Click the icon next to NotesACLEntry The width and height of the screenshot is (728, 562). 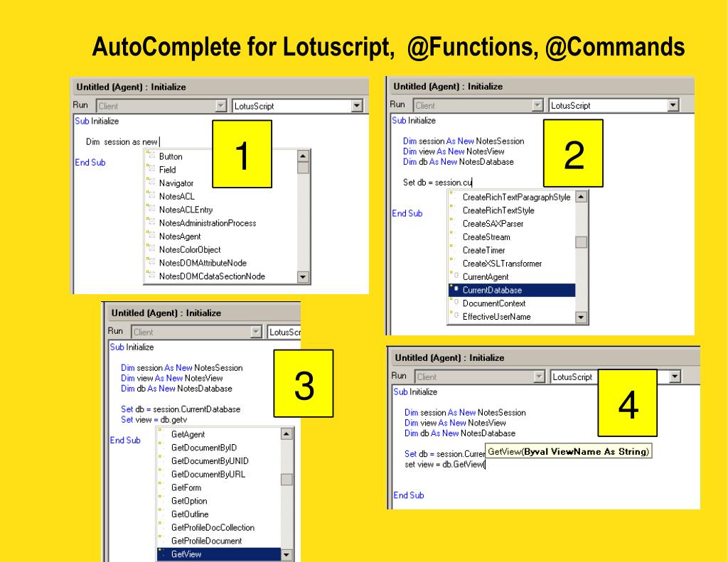[x=151, y=208]
